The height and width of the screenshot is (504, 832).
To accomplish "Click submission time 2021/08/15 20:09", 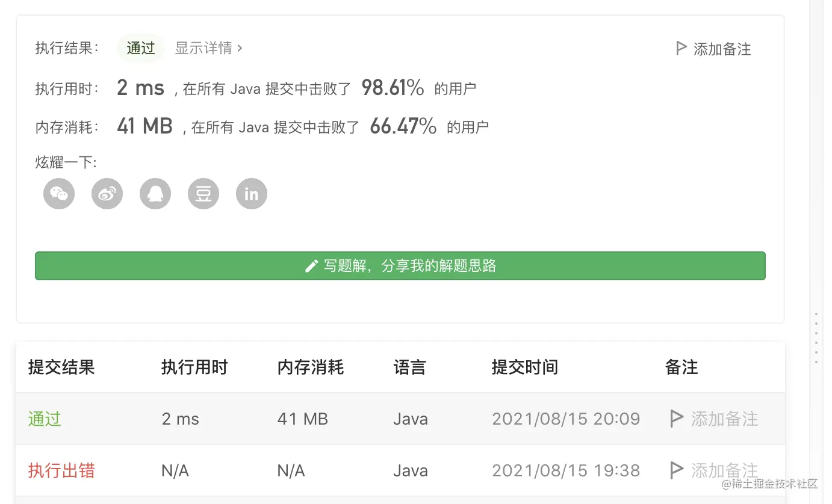I will (566, 419).
